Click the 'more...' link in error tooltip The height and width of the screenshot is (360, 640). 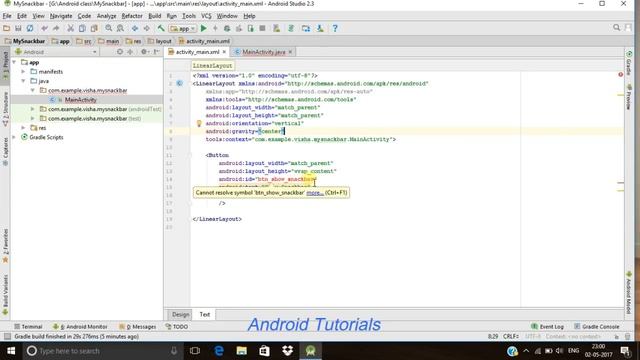315,193
